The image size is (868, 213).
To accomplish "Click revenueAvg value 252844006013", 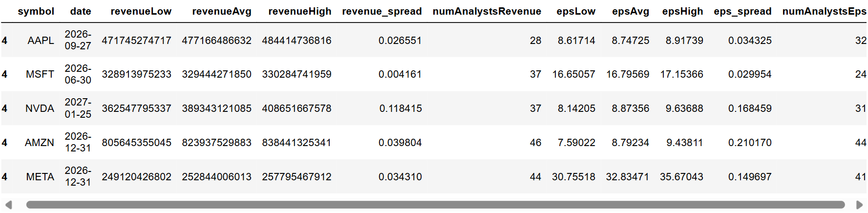I will (x=217, y=177).
